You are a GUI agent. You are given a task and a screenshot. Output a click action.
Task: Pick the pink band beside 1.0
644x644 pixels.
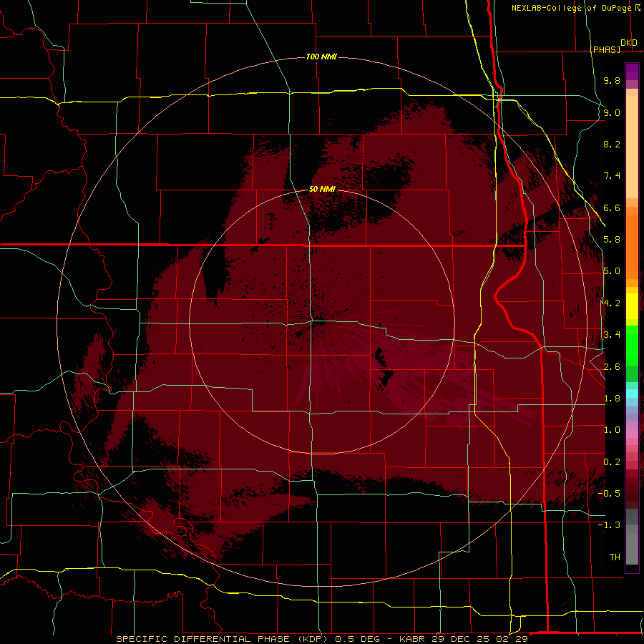[x=632, y=433]
